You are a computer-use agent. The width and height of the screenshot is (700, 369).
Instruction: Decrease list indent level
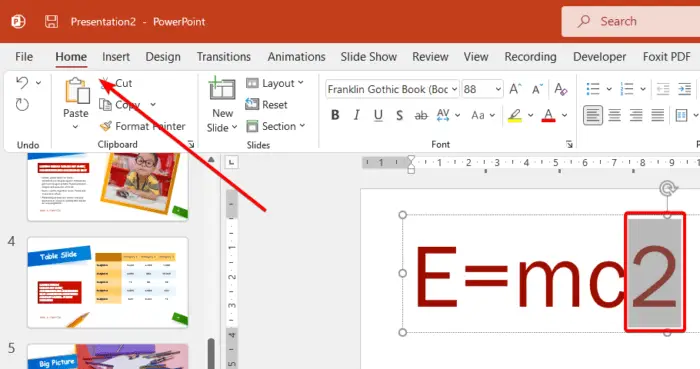pos(663,89)
